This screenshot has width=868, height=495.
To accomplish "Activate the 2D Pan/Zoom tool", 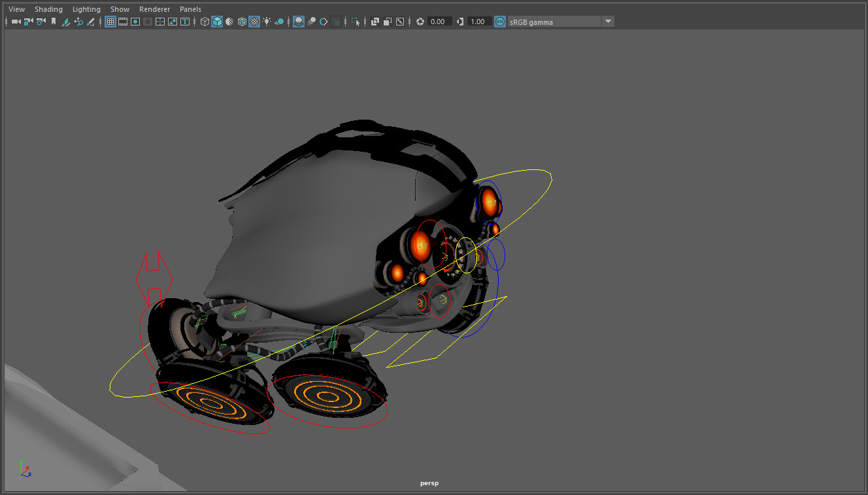I will [x=78, y=21].
